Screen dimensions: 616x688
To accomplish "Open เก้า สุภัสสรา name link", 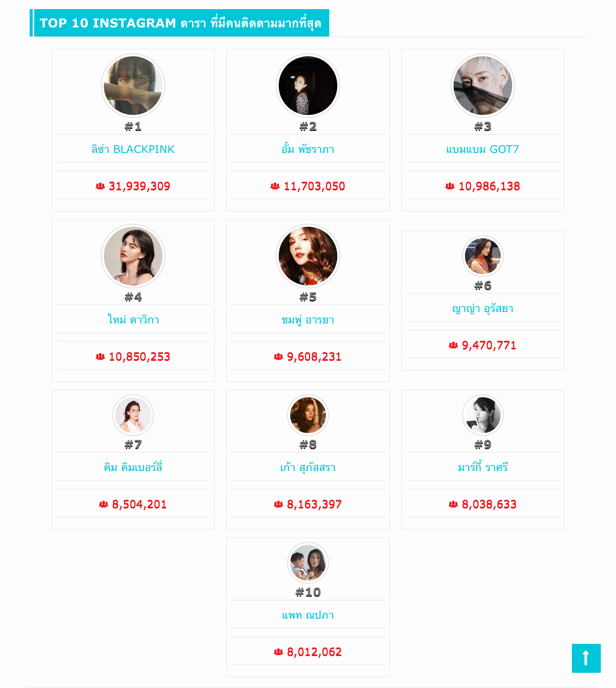I will 308,467.
